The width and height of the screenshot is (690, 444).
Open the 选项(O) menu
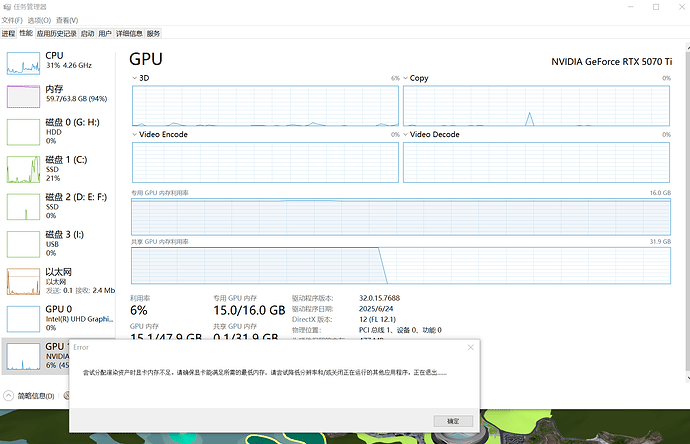pyautogui.click(x=39, y=20)
